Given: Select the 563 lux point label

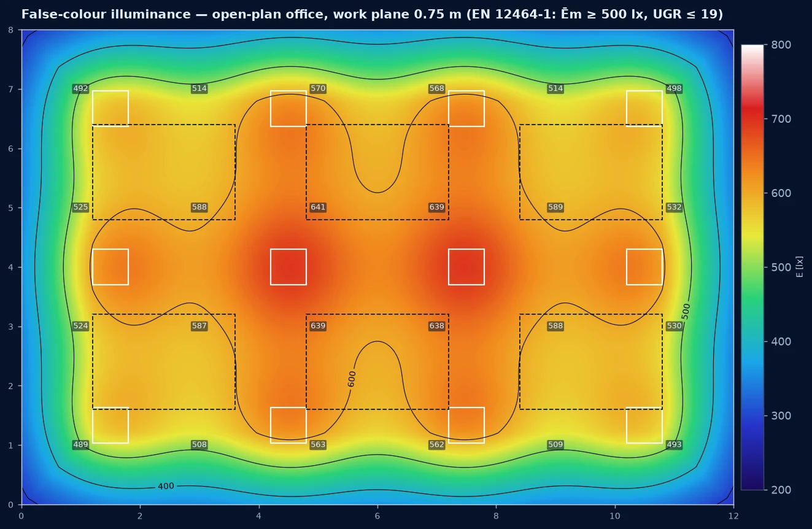Looking at the screenshot, I should tap(318, 445).
